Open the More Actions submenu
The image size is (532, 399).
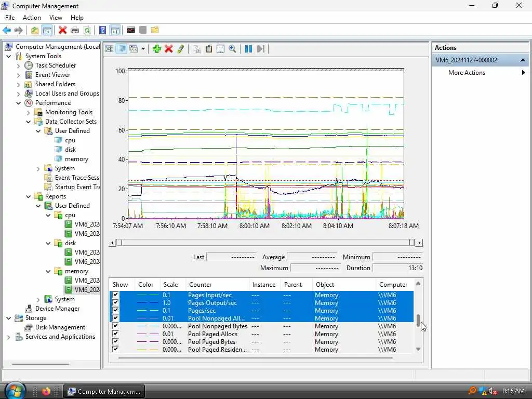(480, 73)
